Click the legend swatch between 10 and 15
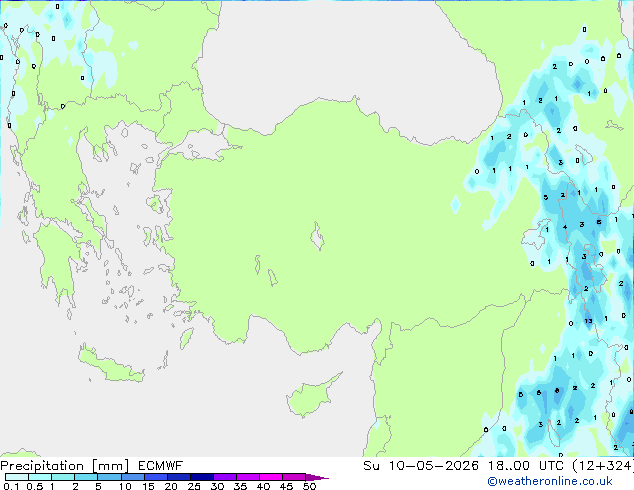Screen dimensions: 634x490 point(132,477)
